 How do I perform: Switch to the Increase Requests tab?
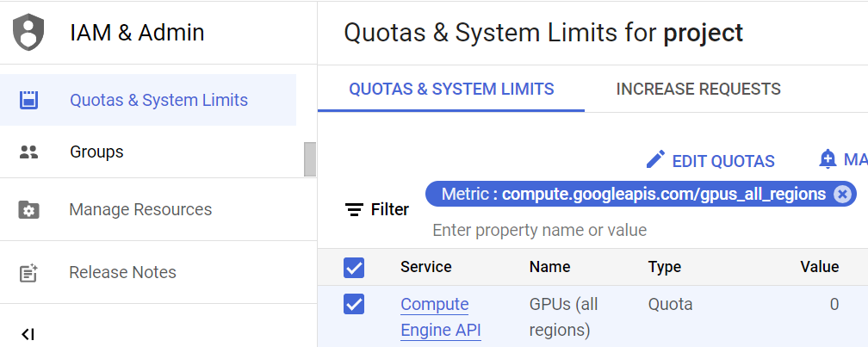tap(698, 89)
